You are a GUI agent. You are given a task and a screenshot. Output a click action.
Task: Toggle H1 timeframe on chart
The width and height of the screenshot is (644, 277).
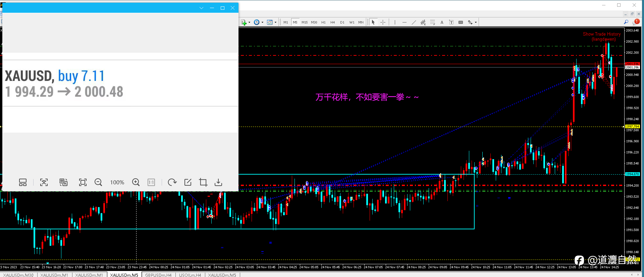(323, 22)
